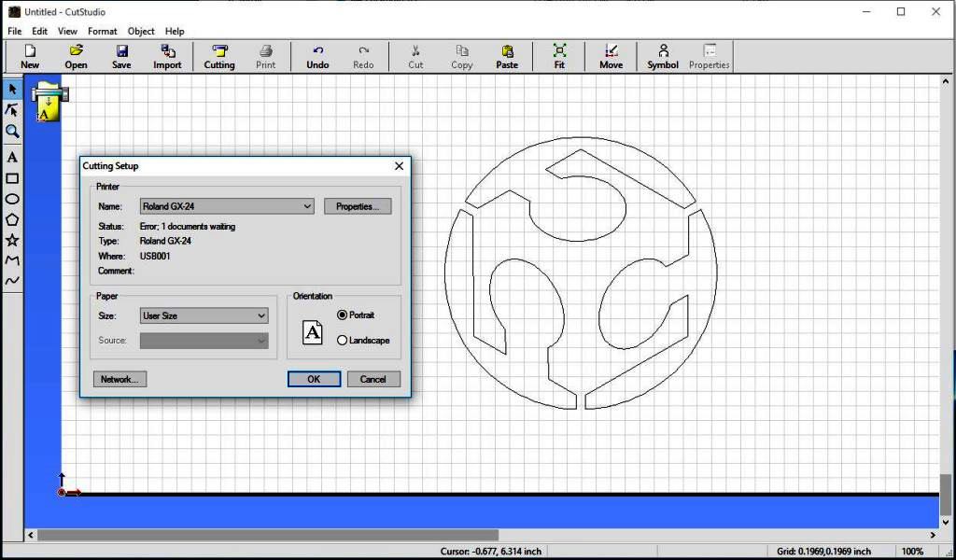The image size is (956, 560).
Task: Click the Network... button
Action: (x=119, y=379)
